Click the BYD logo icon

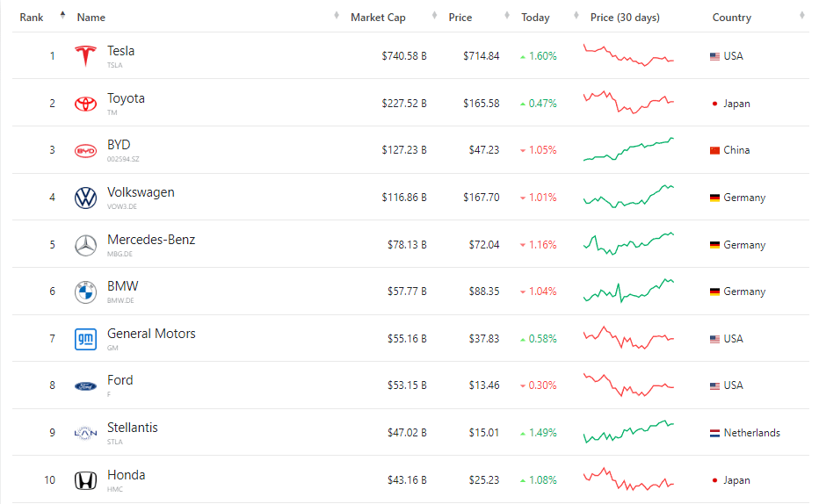click(x=85, y=150)
